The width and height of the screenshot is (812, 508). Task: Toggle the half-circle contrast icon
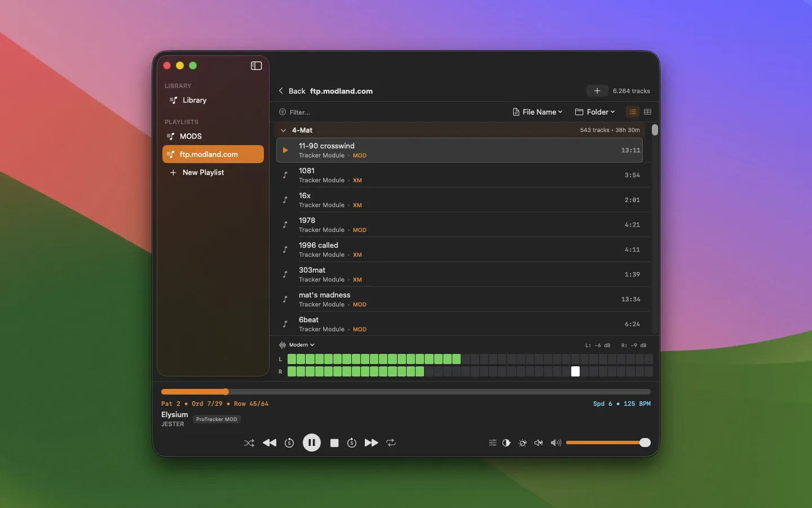[x=507, y=443]
